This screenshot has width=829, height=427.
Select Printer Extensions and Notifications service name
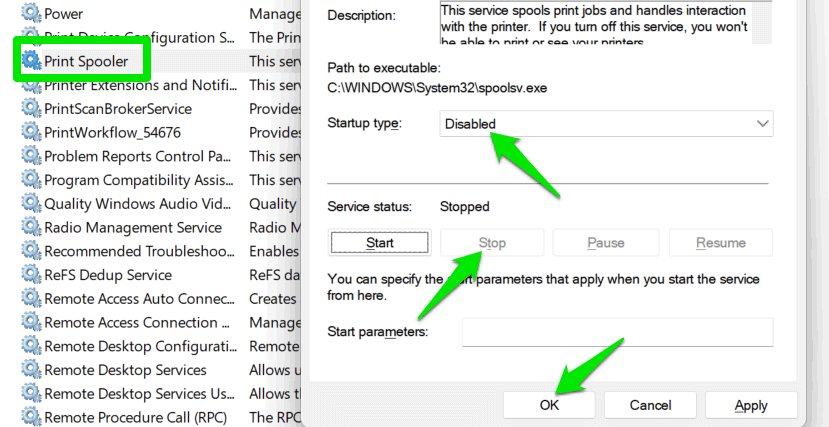click(141, 85)
